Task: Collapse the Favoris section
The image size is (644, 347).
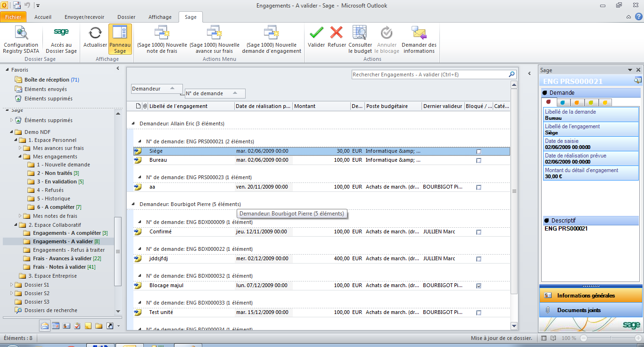Action: pos(7,70)
